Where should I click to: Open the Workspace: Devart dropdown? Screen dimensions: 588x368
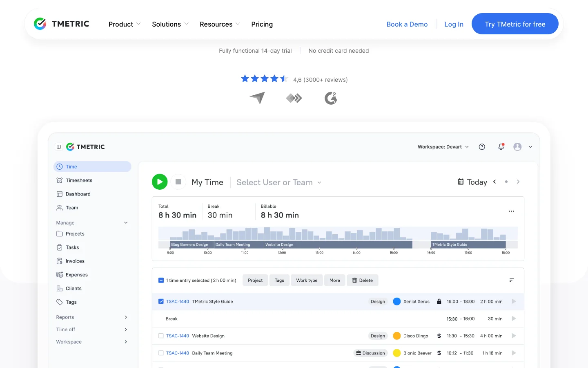(x=443, y=147)
